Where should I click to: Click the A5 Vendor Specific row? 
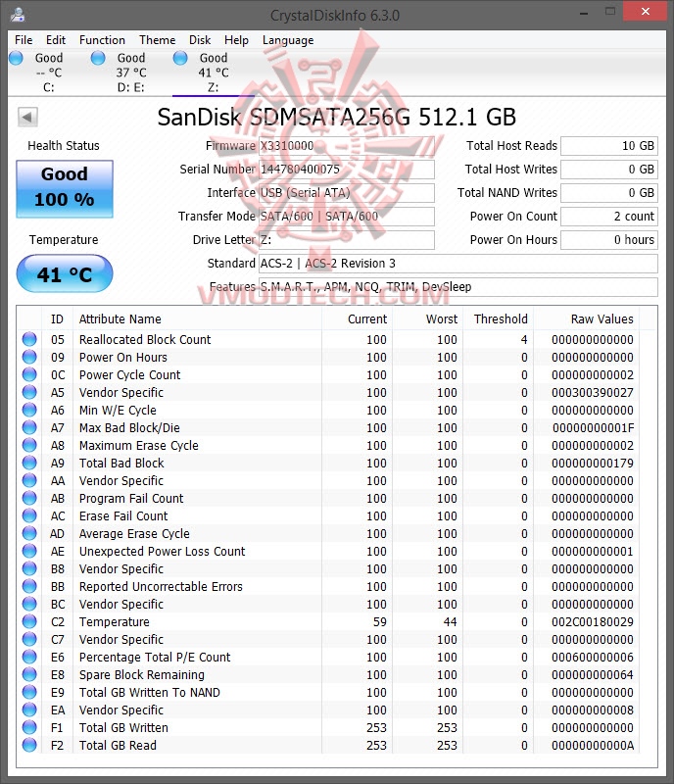330,393
